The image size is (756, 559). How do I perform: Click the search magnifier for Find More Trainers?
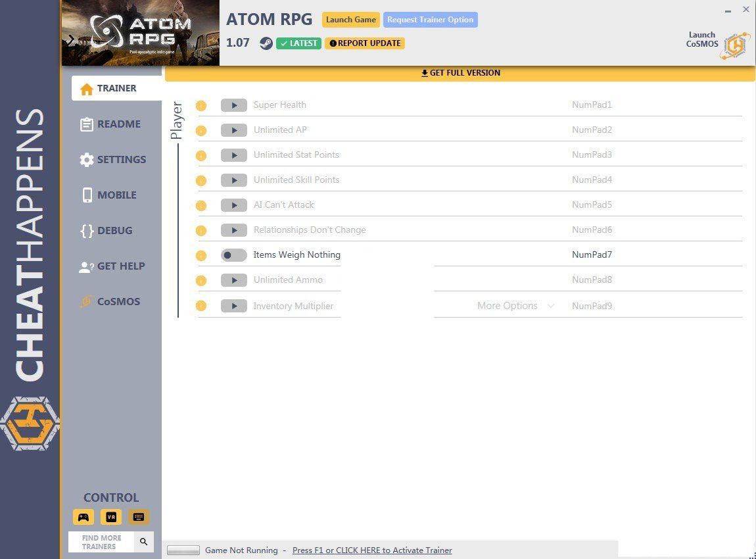(x=144, y=542)
